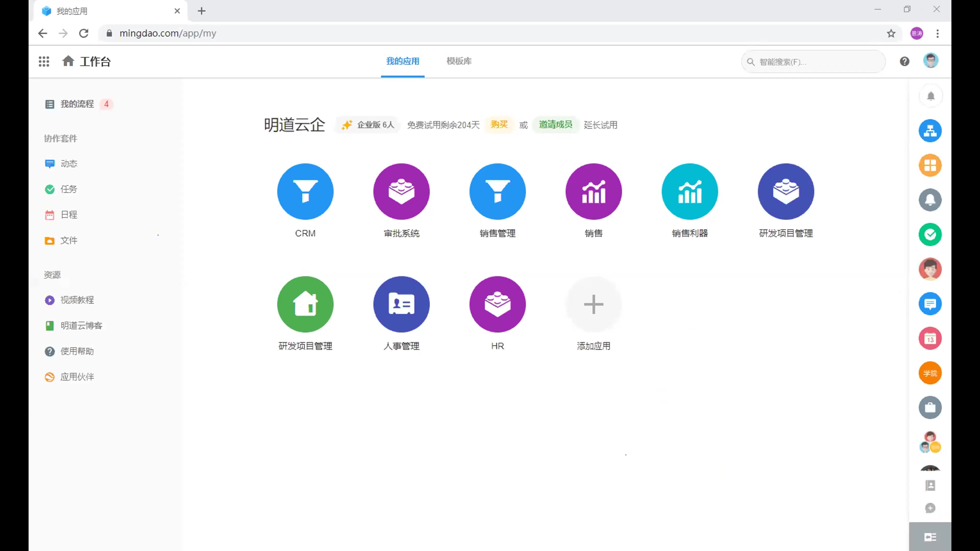Click the 购买 button

pos(499,125)
